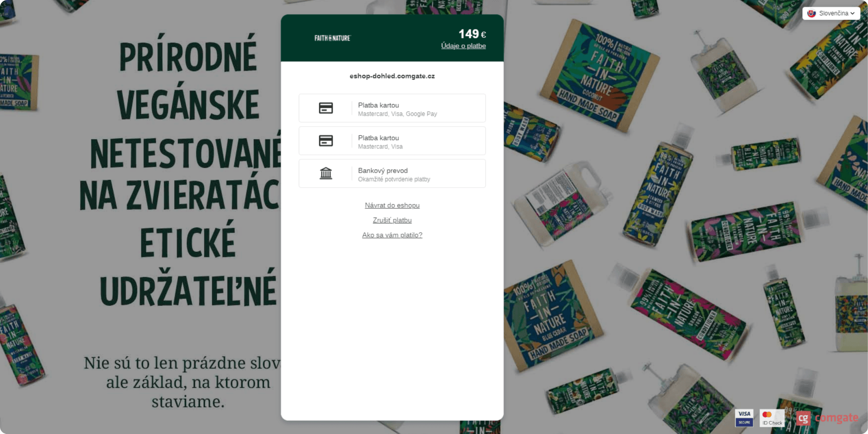Select Platba kartou with Google Pay
868x434 pixels.
click(392, 108)
